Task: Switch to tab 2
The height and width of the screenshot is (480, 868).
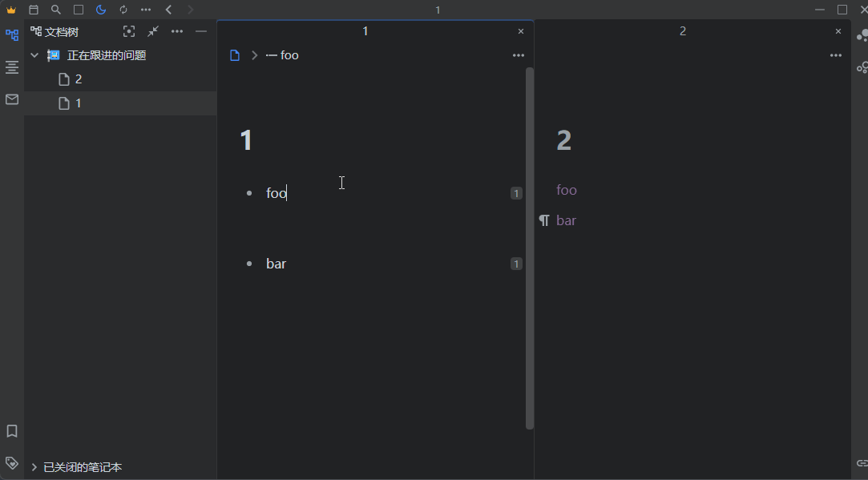Action: (x=682, y=30)
